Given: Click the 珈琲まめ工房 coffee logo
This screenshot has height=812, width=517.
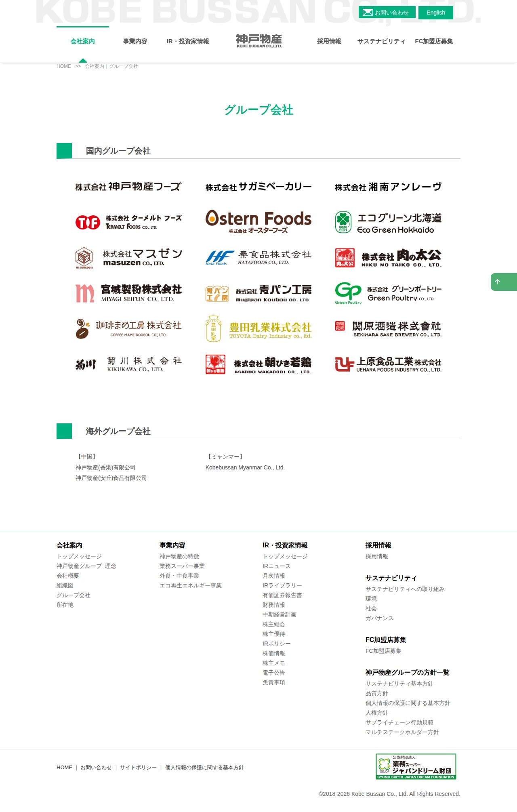Looking at the screenshot, I should 128,329.
